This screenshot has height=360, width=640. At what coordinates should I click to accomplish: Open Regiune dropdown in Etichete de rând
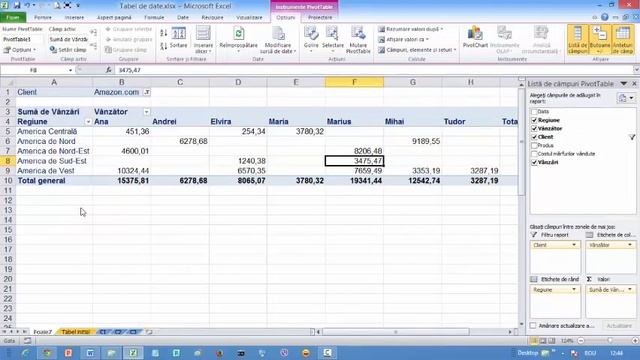(574, 289)
